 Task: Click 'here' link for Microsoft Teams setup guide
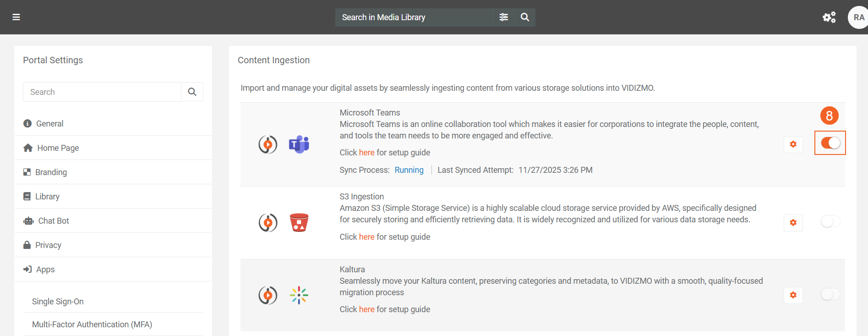tap(366, 153)
